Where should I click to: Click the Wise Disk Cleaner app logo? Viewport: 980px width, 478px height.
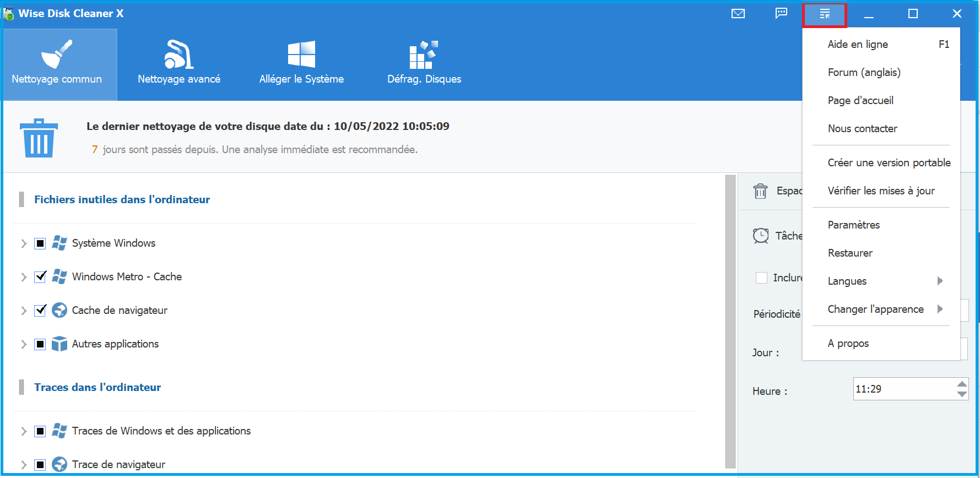(8, 13)
